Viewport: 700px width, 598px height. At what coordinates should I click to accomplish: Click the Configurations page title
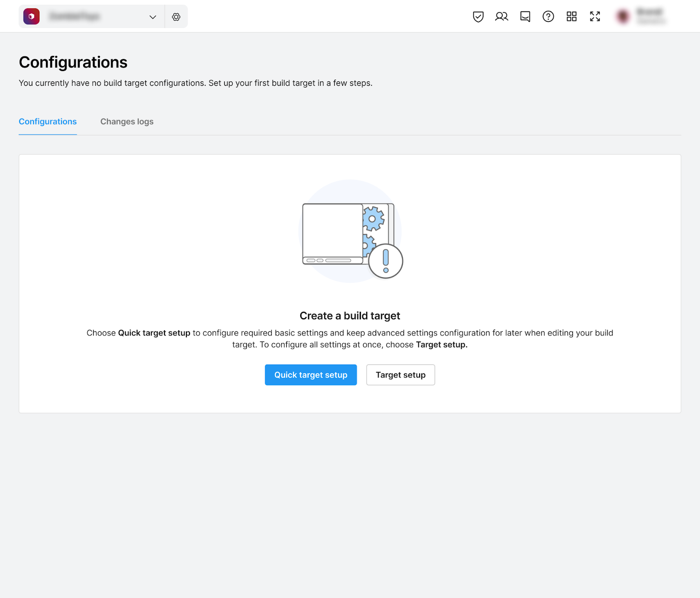73,62
